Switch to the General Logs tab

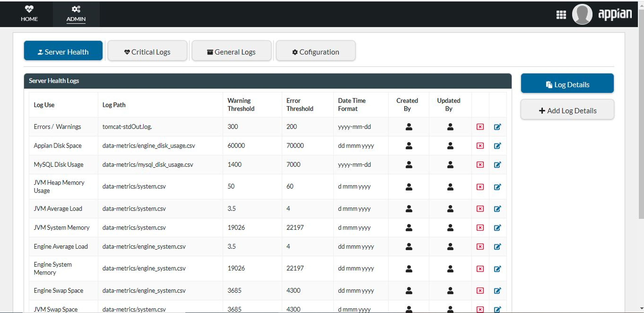pyautogui.click(x=231, y=51)
